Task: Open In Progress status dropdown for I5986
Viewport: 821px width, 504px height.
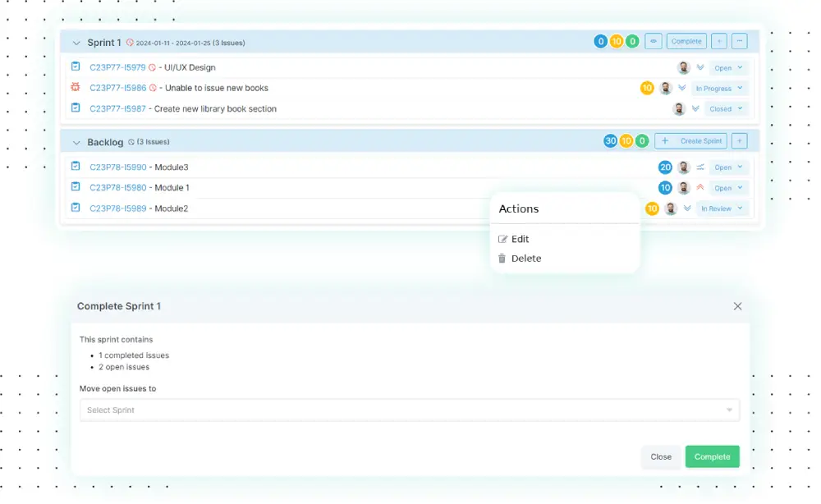Action: [x=719, y=88]
